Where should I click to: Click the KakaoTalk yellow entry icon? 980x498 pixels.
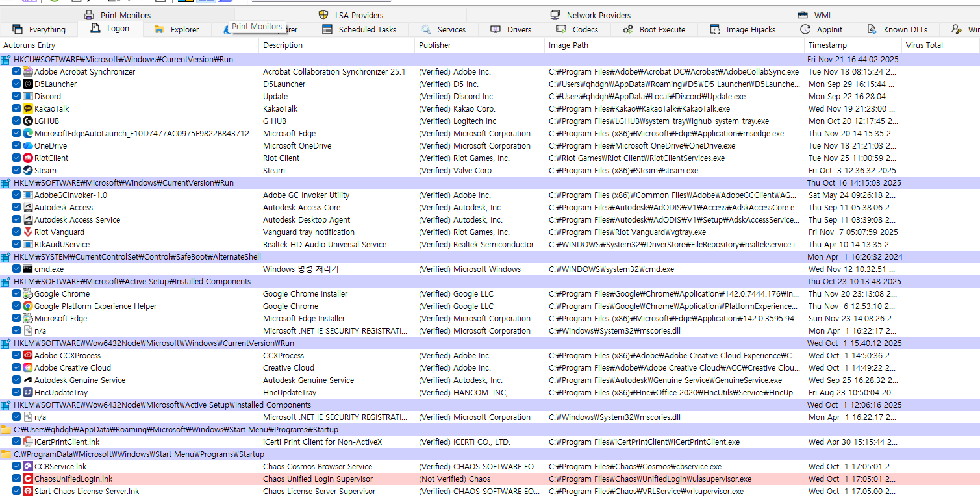coord(28,108)
